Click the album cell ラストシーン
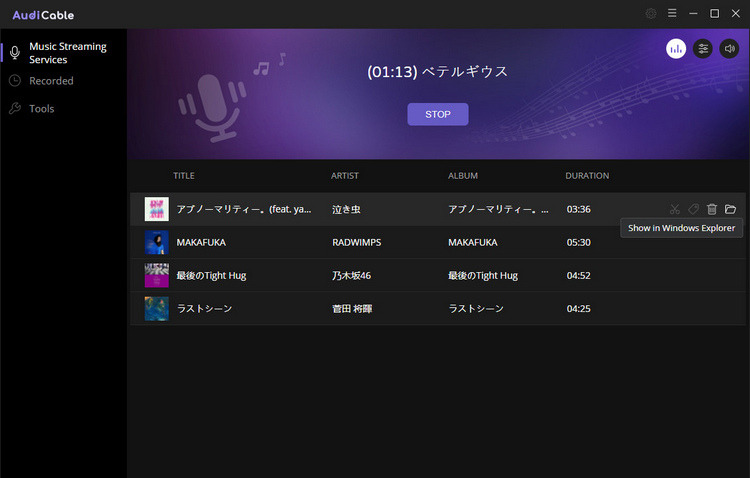 point(475,309)
